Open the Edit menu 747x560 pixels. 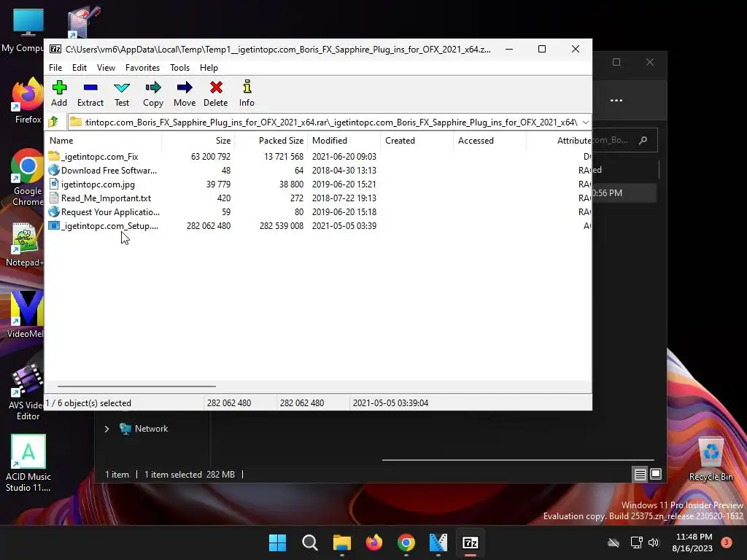[79, 68]
